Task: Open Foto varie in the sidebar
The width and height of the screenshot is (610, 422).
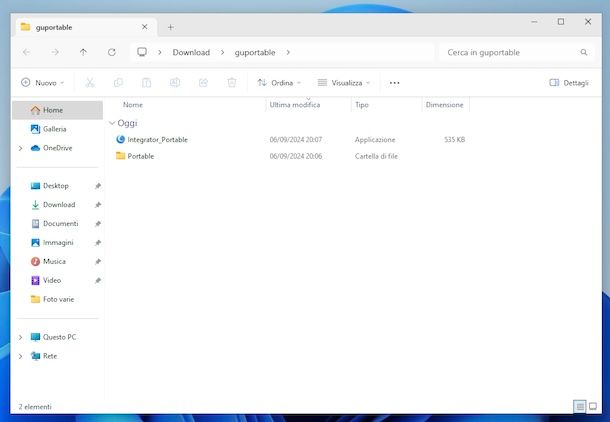Action: pyautogui.click(x=58, y=299)
